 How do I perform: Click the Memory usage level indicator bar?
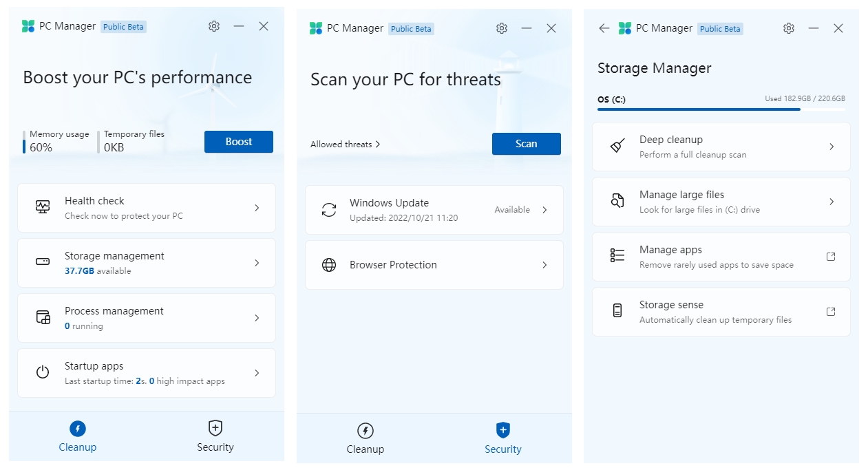tap(24, 142)
